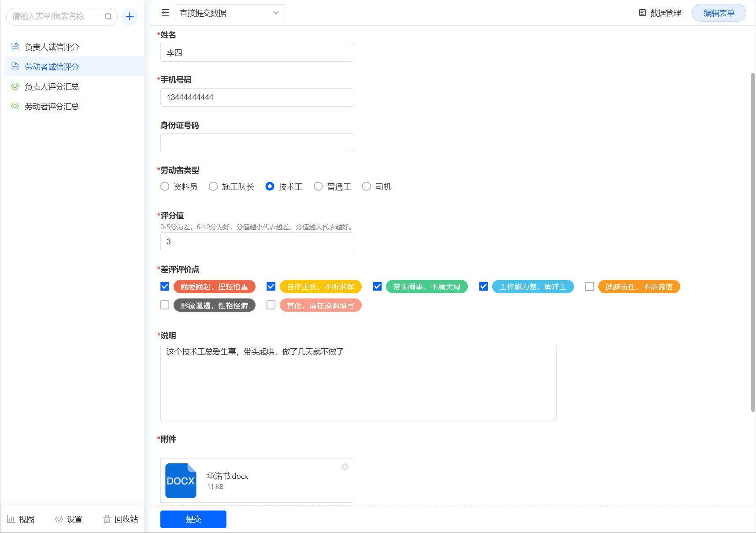Click the DOCX file icon
The image size is (756, 533).
click(181, 481)
